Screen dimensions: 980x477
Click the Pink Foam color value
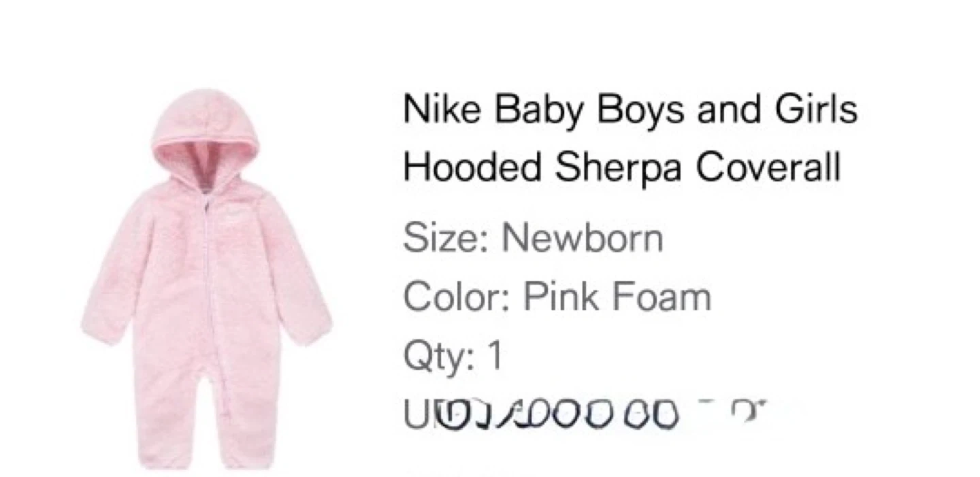tap(617, 297)
